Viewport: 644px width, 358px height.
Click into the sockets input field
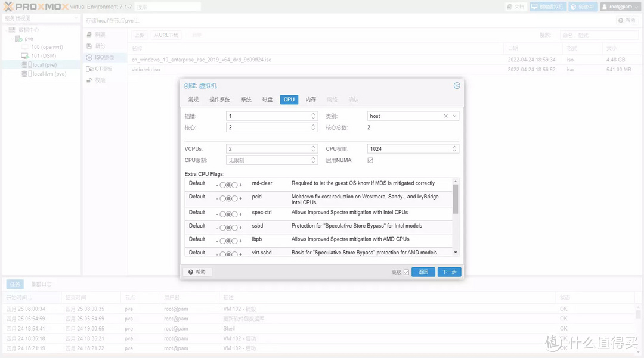point(268,116)
